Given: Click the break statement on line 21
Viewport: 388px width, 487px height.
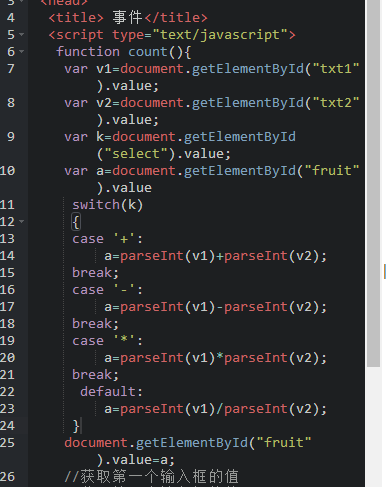Looking at the screenshot, I should tap(95, 375).
